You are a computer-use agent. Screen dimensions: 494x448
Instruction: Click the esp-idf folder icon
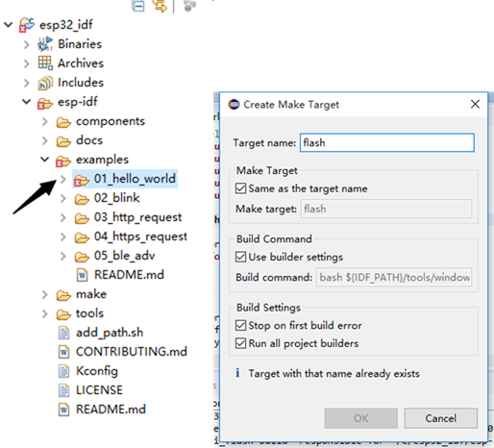pyautogui.click(x=44, y=103)
